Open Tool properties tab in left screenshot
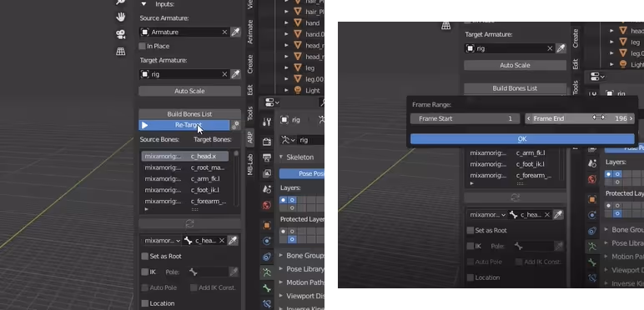The width and height of the screenshot is (644, 310). point(267,122)
